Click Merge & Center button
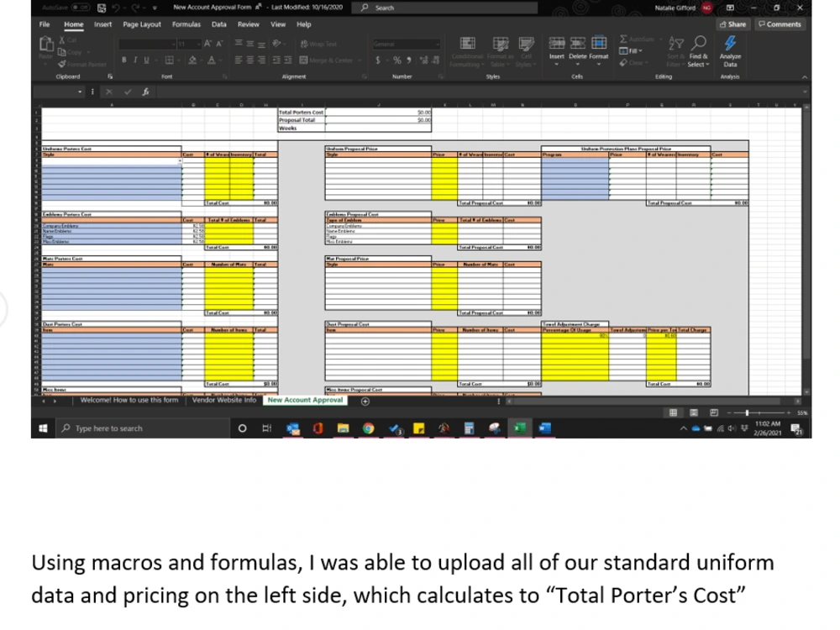 (326, 60)
